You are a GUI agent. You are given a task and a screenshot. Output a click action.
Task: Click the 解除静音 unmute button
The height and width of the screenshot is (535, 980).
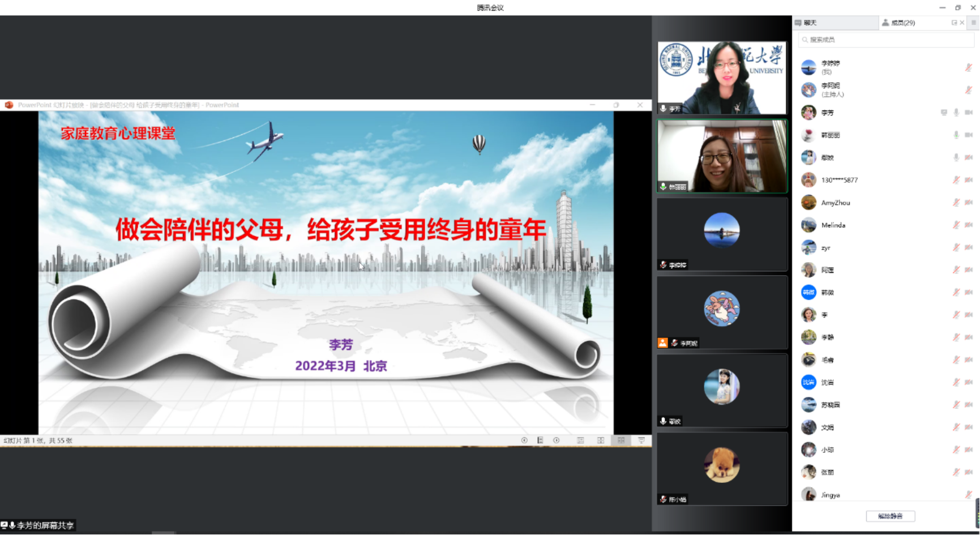tap(890, 516)
